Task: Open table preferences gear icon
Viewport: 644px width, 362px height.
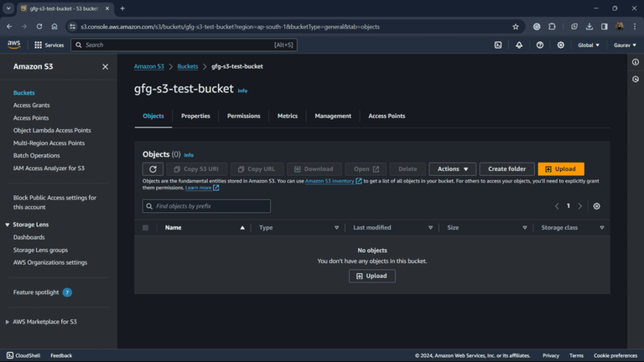Action: point(596,206)
